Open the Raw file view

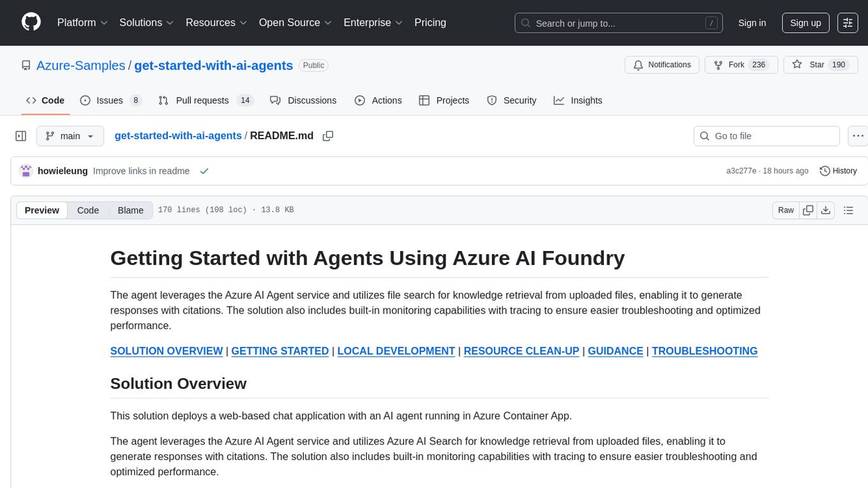pos(786,210)
